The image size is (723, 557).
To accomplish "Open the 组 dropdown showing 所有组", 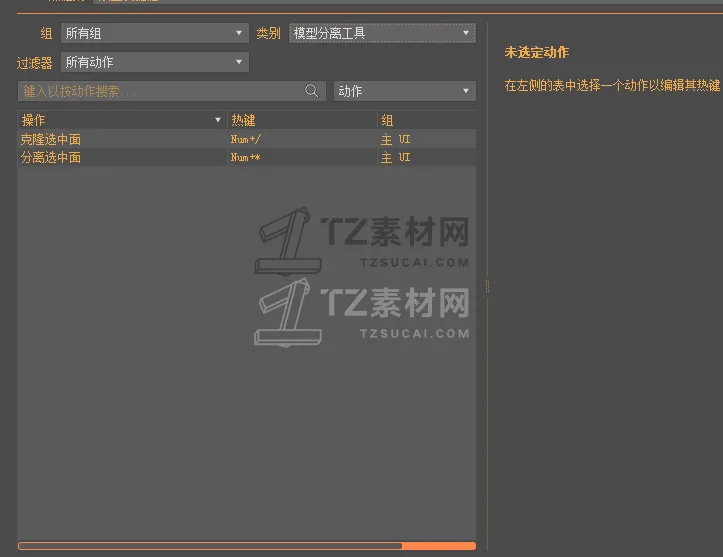I will (x=154, y=33).
